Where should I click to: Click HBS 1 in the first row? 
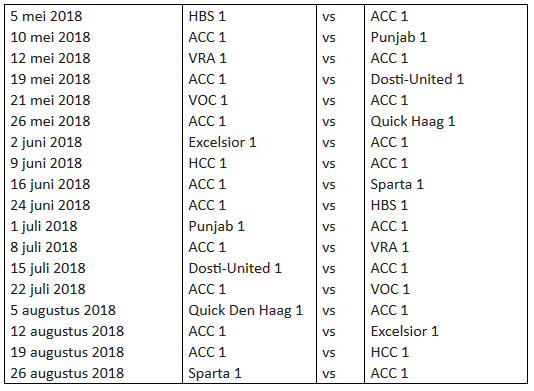[207, 16]
